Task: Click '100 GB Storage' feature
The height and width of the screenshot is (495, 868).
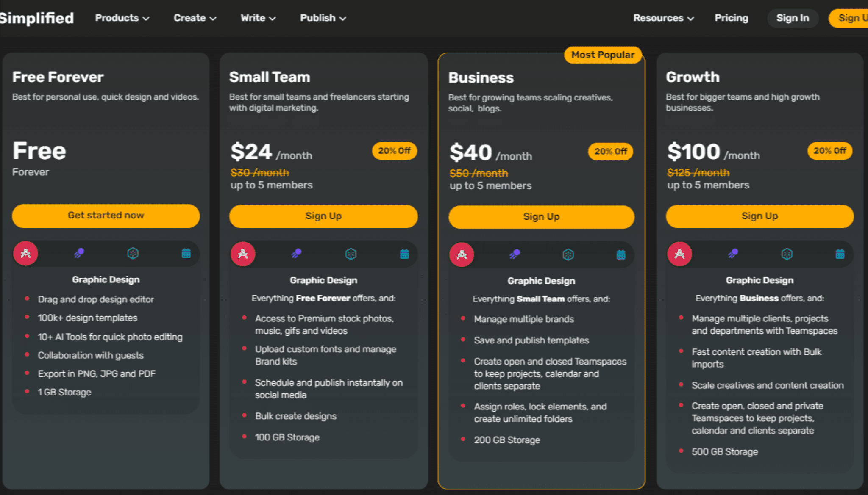Action: pyautogui.click(x=287, y=437)
